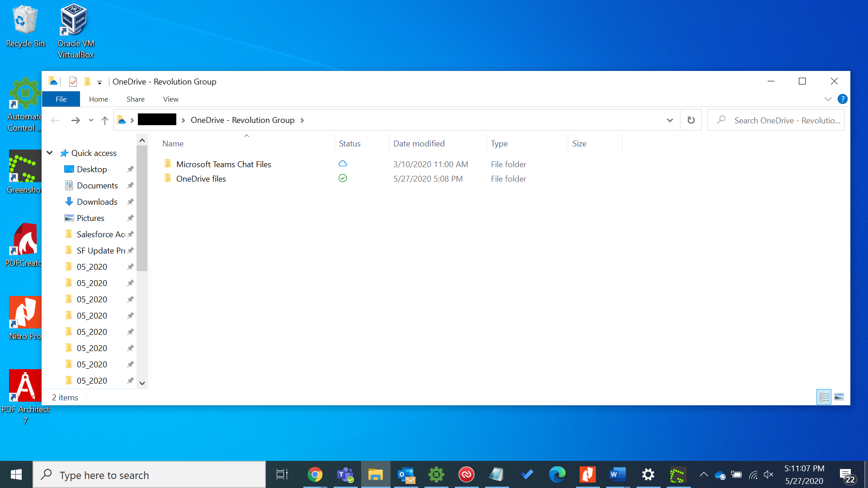The height and width of the screenshot is (488, 868).
Task: Open Documents in Quick access
Action: tap(97, 186)
